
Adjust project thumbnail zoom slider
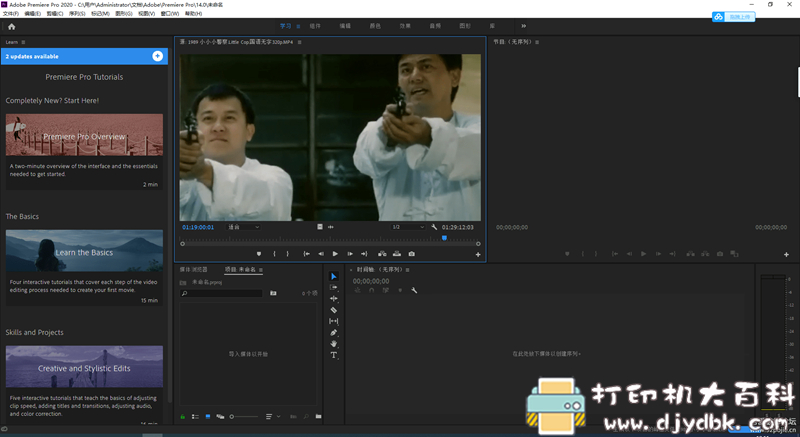point(244,417)
